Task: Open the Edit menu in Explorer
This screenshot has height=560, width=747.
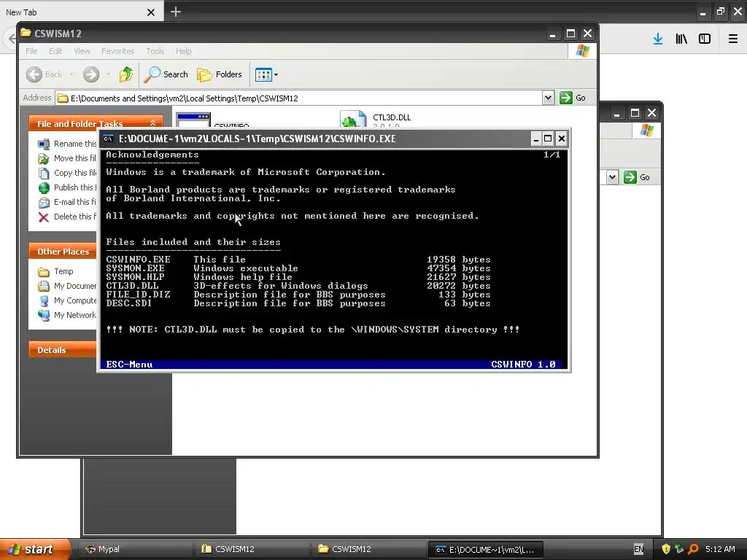Action: click(55, 51)
